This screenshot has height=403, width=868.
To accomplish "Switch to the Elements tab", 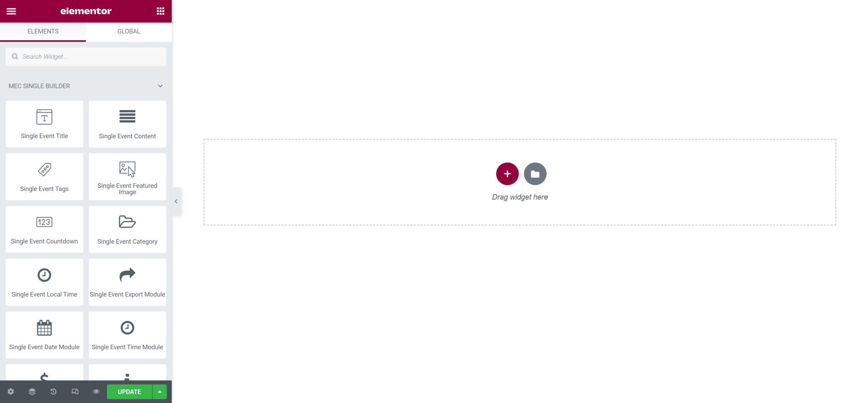I will coord(43,31).
